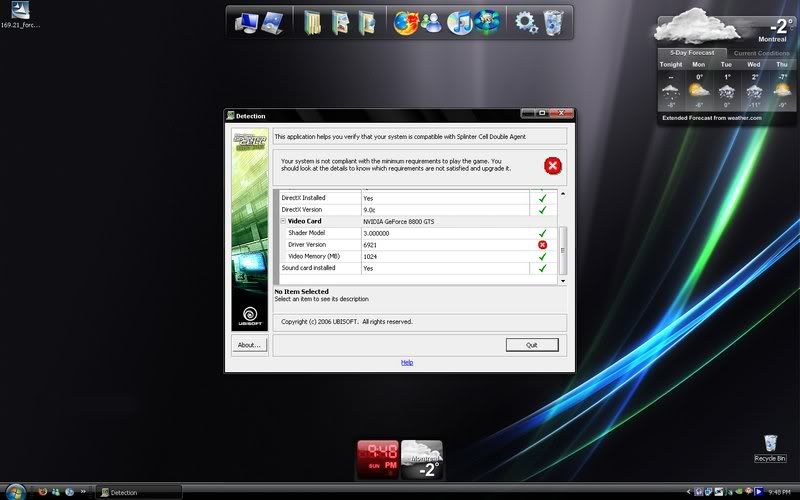This screenshot has height=500, width=800.
Task: Click the requirements list scrollbar thumb
Action: [x=563, y=250]
